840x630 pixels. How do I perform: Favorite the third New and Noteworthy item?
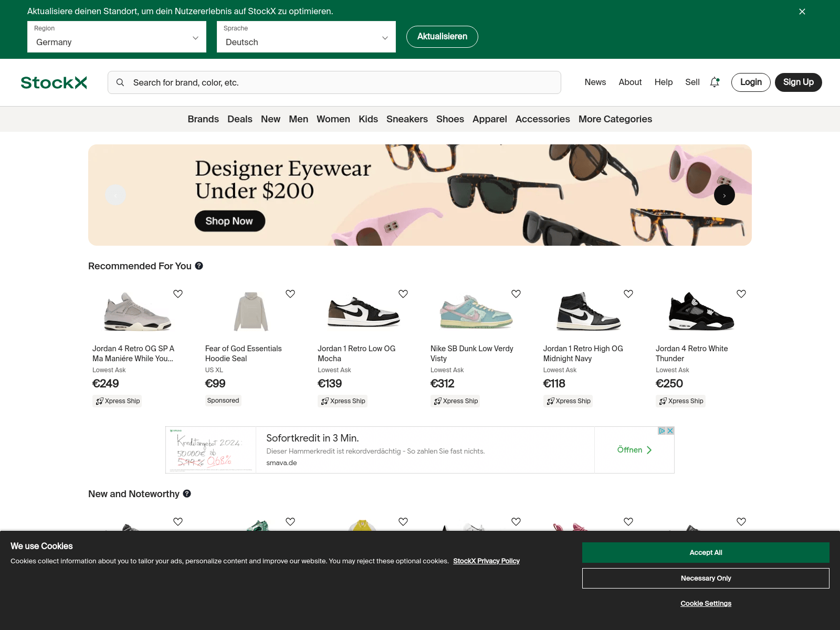(x=403, y=522)
